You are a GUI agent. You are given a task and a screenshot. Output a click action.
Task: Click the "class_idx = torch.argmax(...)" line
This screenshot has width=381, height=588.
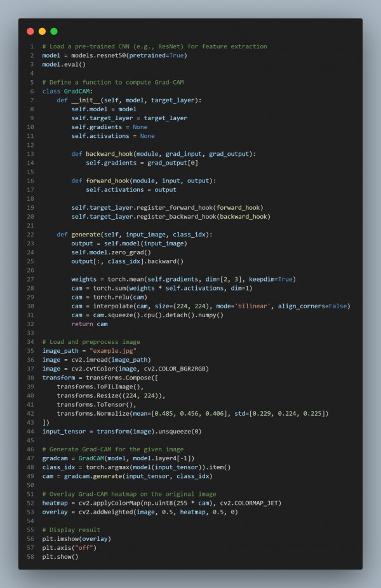coord(137,468)
